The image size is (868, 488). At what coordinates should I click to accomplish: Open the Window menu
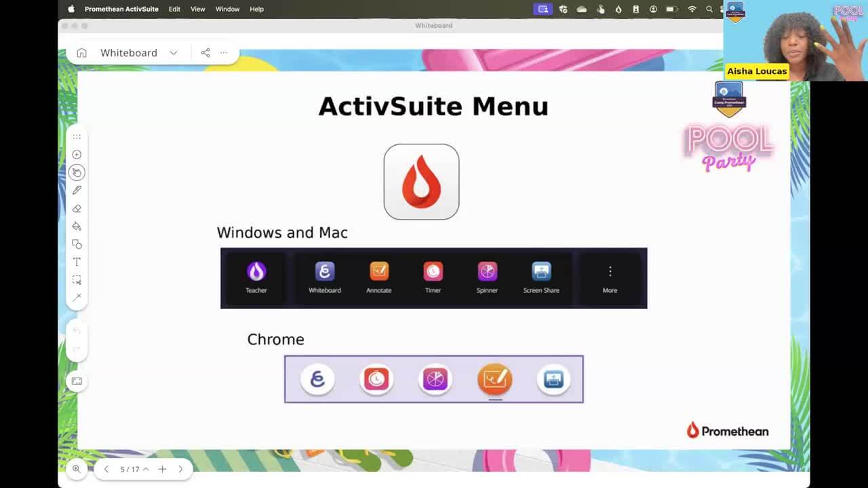point(227,9)
